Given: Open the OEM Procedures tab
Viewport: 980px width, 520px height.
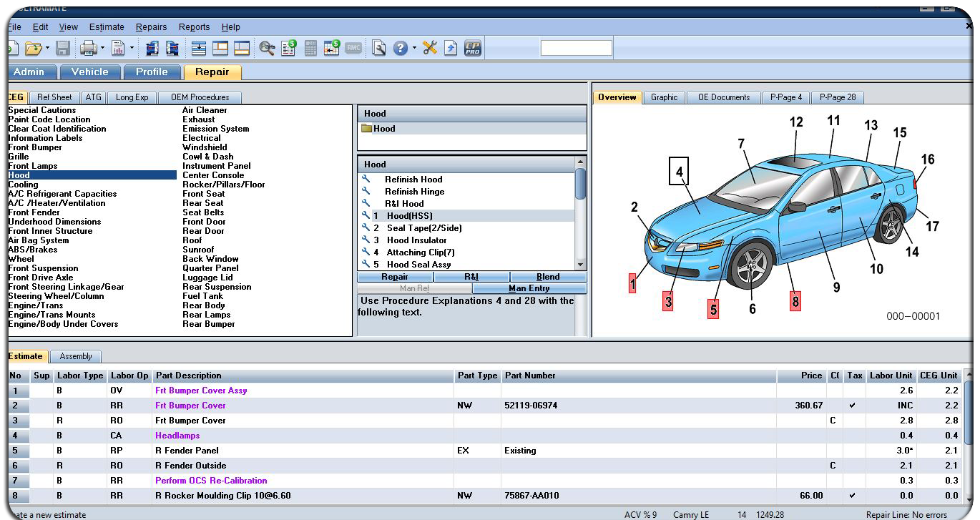Looking at the screenshot, I should coord(200,97).
